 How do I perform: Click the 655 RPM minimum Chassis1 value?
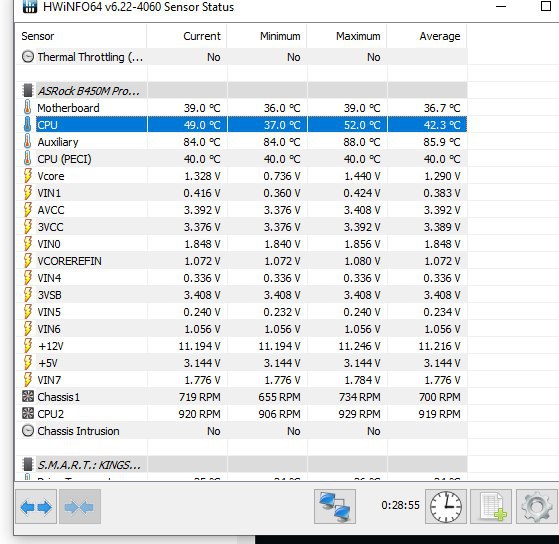(x=280, y=397)
